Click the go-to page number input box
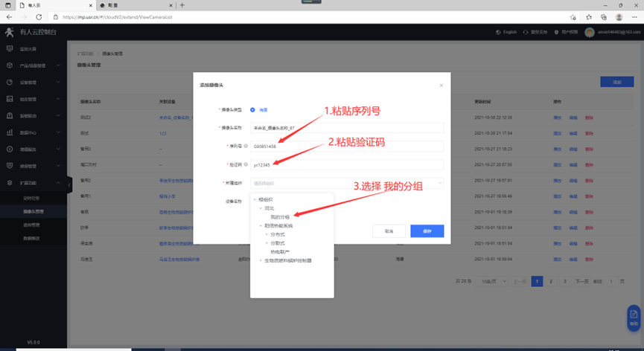This screenshot has width=644, height=351. click(611, 281)
